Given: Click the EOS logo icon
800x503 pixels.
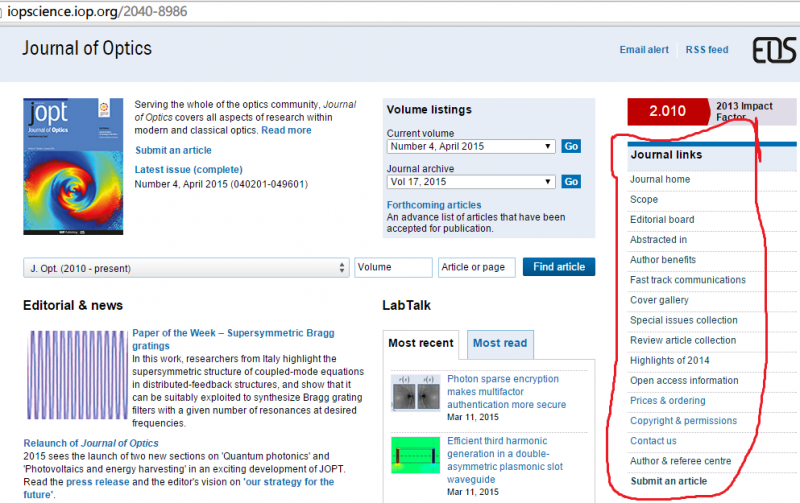Looking at the screenshot, I should [x=774, y=50].
